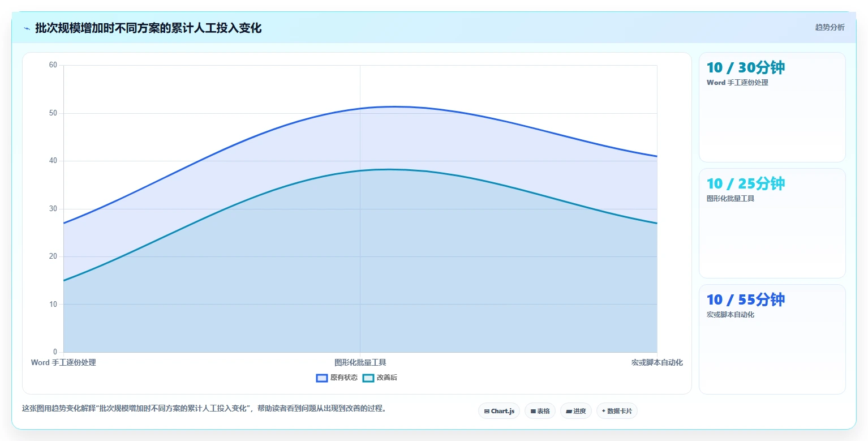Viewport: 868px width, 441px height.
Task: Click the 图形化批量工具 x-axis label
Action: 360,362
